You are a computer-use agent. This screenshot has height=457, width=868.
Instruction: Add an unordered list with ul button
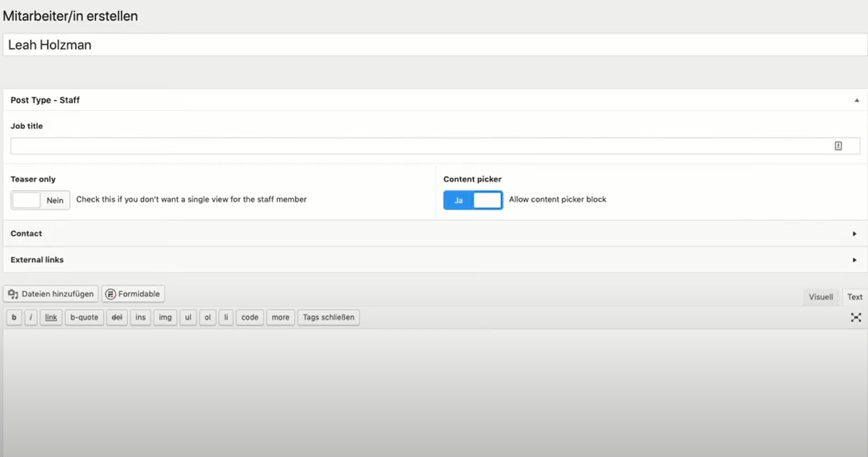click(188, 317)
